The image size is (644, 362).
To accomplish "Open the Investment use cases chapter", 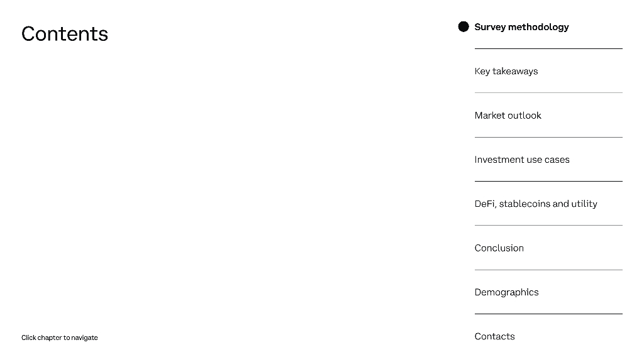I will pos(522,160).
